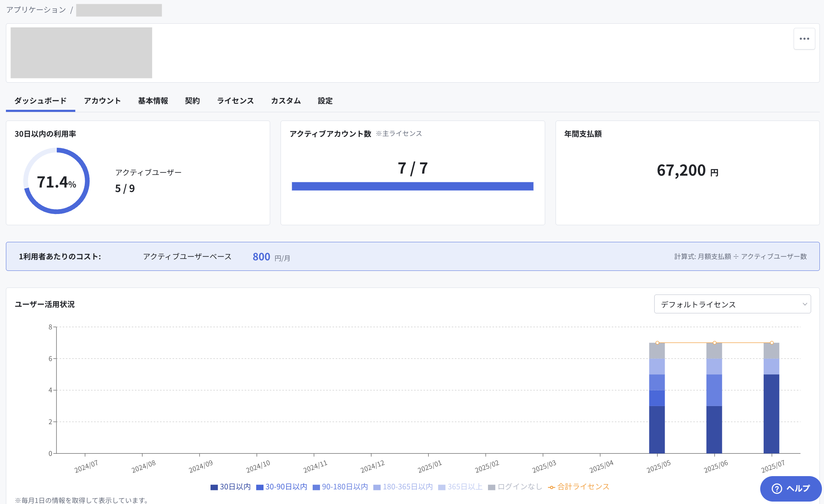
Task: Open the three-dot more options menu
Action: click(x=804, y=39)
